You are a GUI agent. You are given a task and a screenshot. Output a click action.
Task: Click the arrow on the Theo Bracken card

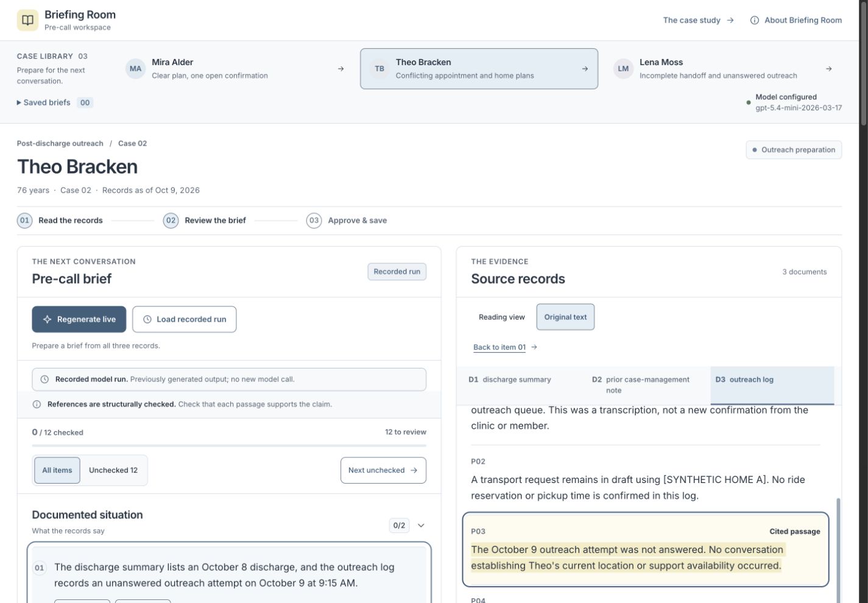pyautogui.click(x=585, y=69)
